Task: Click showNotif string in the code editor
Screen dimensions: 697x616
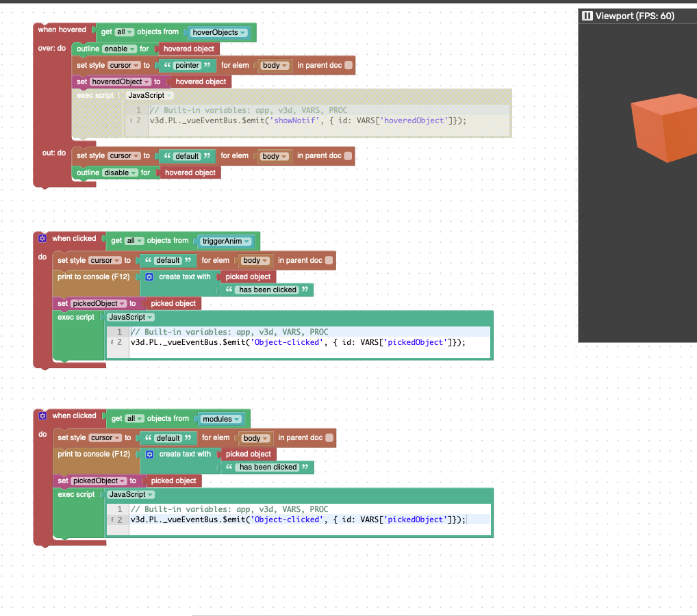Action: pos(295,120)
